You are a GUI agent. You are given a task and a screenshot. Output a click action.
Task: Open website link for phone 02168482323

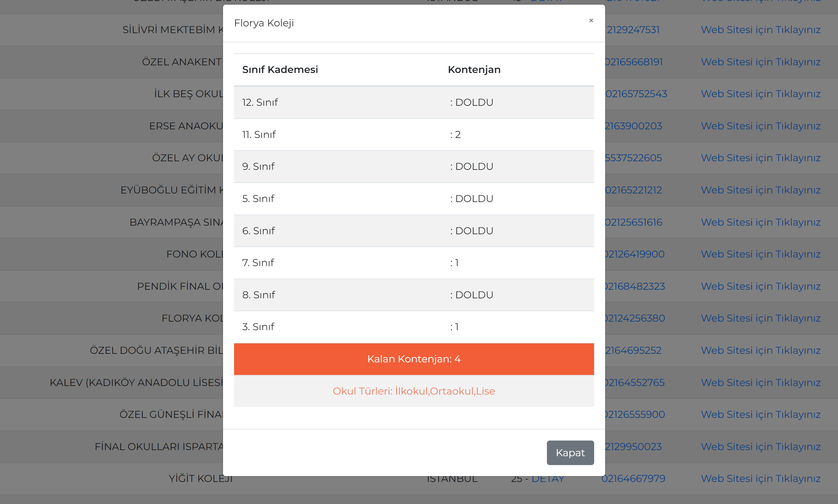point(760,286)
